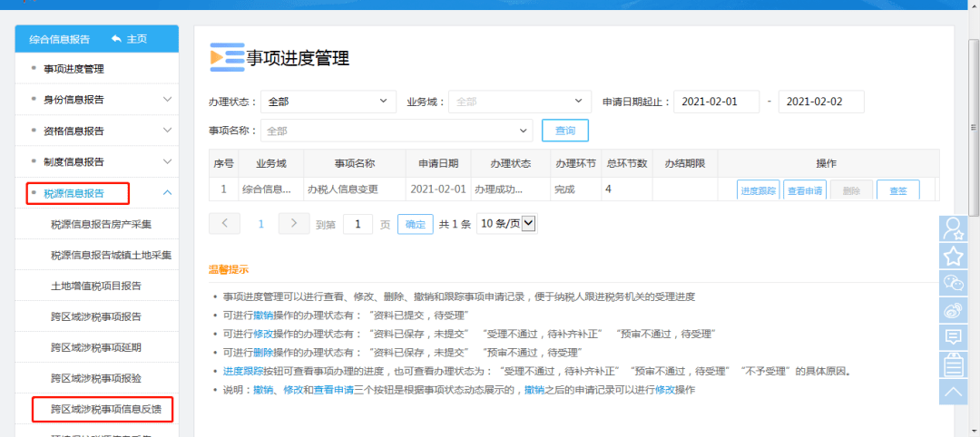
Task: Open the 办理状态 dropdown showing 全部
Action: click(x=328, y=102)
